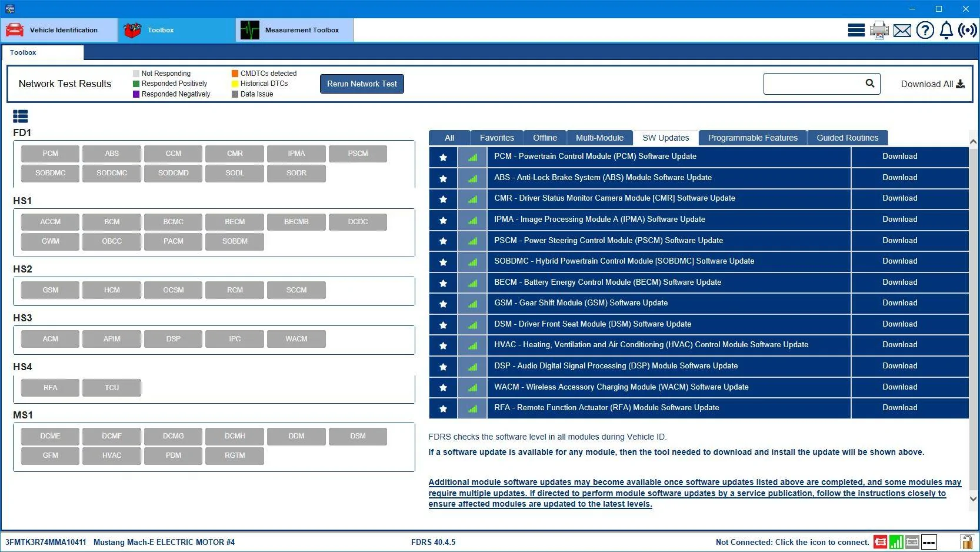Favorite star for ABS Module Software Update
The height and width of the screenshot is (552, 980).
click(443, 178)
